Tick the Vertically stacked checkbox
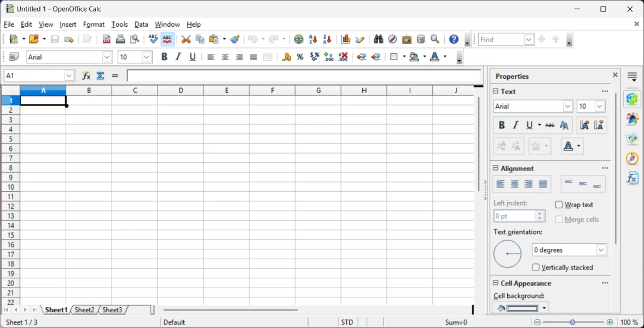 [536, 268]
